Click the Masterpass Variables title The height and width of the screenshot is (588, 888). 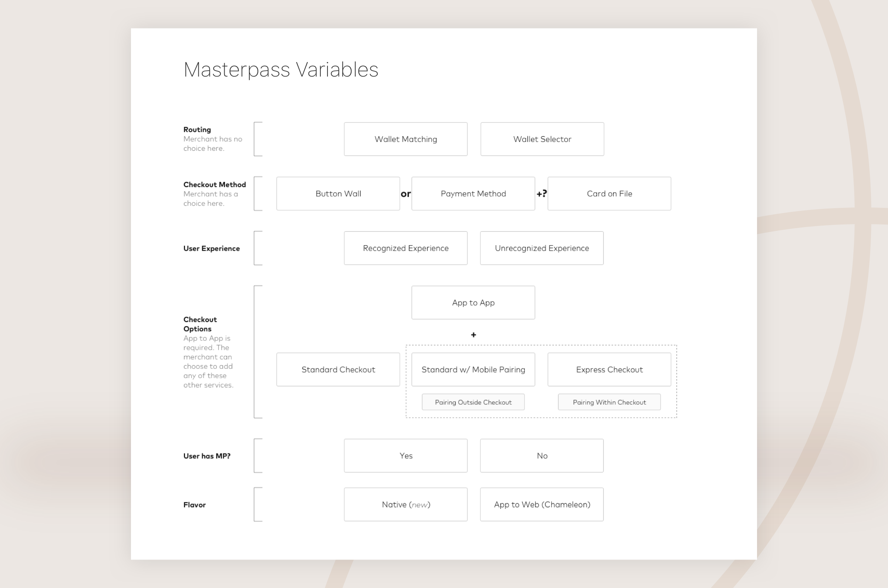coord(280,70)
